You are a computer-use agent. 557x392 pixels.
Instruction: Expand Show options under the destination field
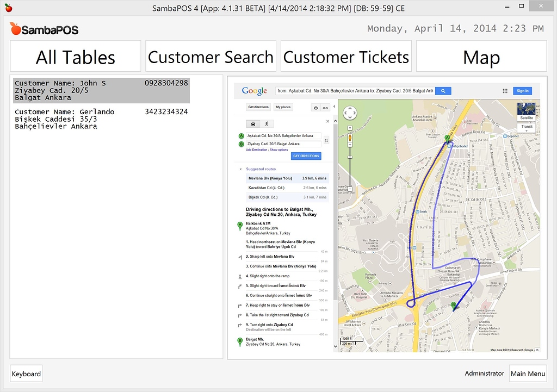click(278, 150)
